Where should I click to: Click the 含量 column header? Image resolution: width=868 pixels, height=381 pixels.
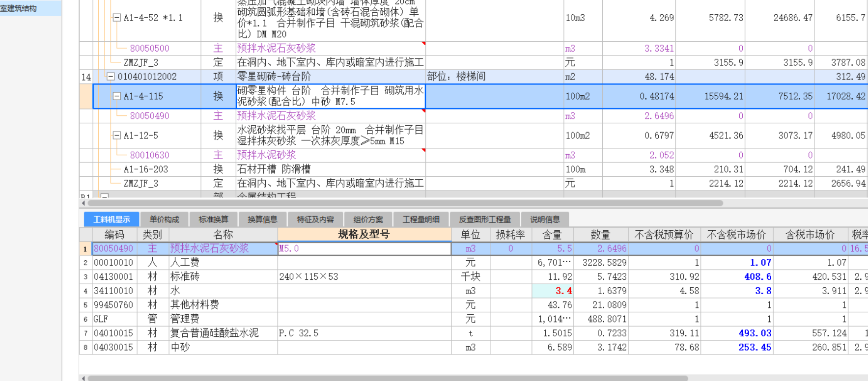click(x=552, y=235)
